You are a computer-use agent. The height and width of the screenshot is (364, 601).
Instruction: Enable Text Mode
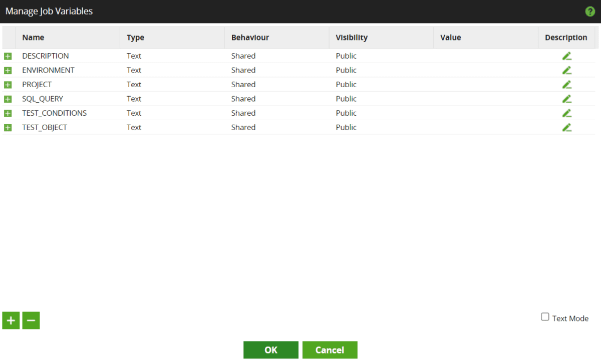544,316
